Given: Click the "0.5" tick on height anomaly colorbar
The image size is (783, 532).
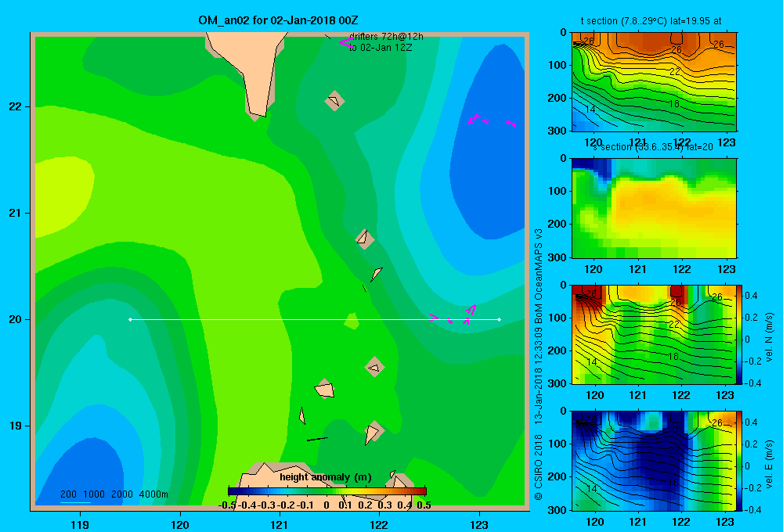Looking at the screenshot, I should tap(424, 505).
